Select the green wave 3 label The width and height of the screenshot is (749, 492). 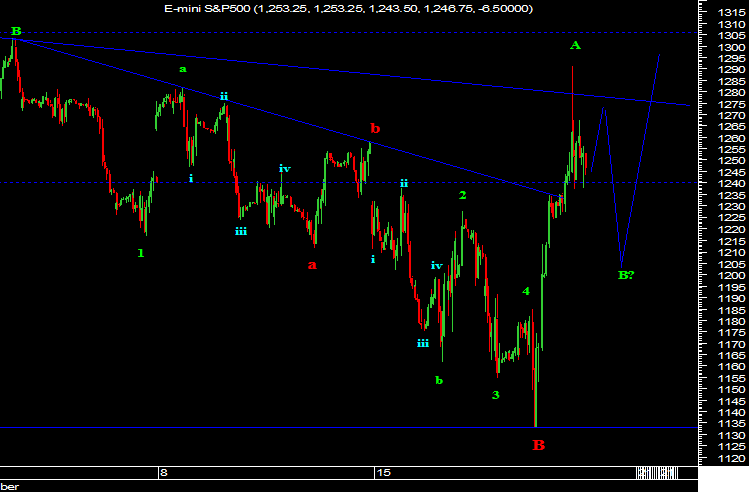(495, 395)
